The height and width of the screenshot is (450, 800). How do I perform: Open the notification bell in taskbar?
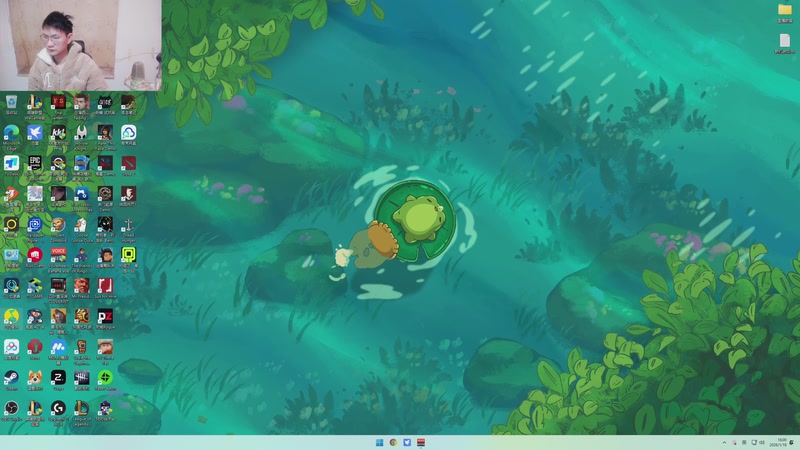click(x=791, y=442)
